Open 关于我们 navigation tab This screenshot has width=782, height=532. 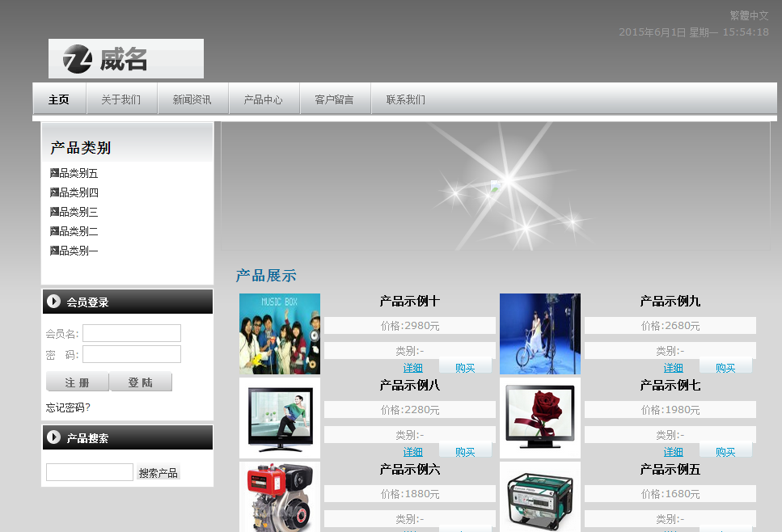tap(121, 99)
